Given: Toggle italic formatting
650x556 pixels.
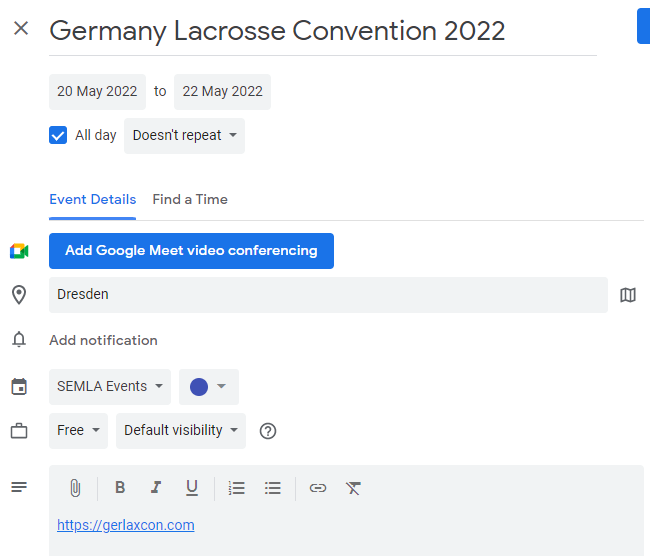Looking at the screenshot, I should 156,488.
